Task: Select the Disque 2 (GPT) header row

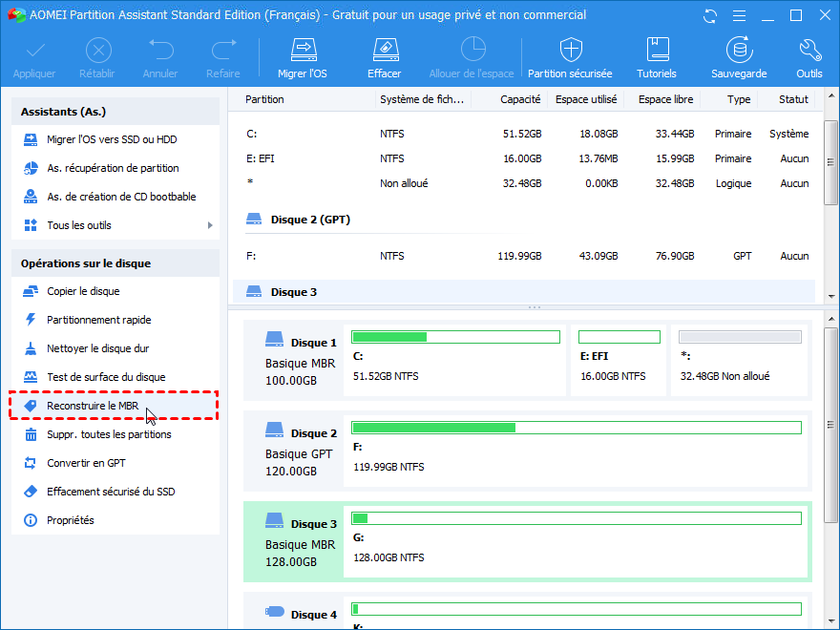Action: [x=524, y=220]
